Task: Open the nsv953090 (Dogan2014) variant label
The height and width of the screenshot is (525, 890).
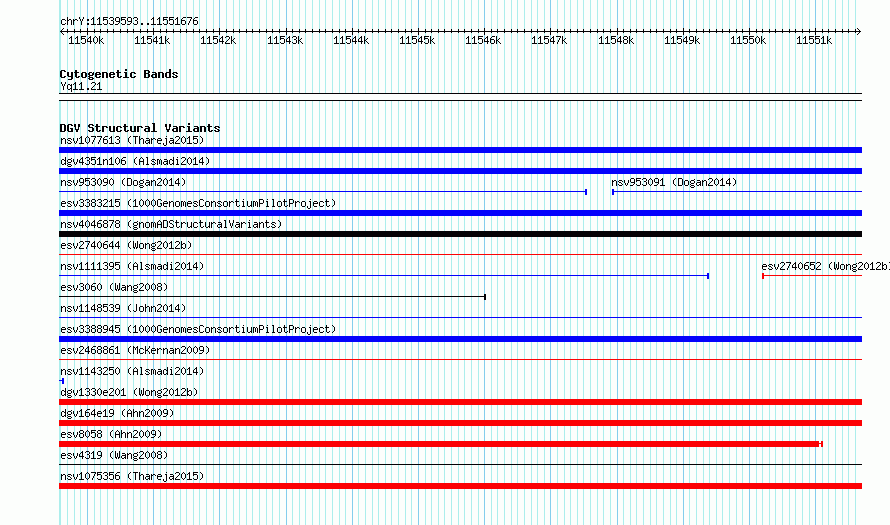Action: [x=123, y=182]
